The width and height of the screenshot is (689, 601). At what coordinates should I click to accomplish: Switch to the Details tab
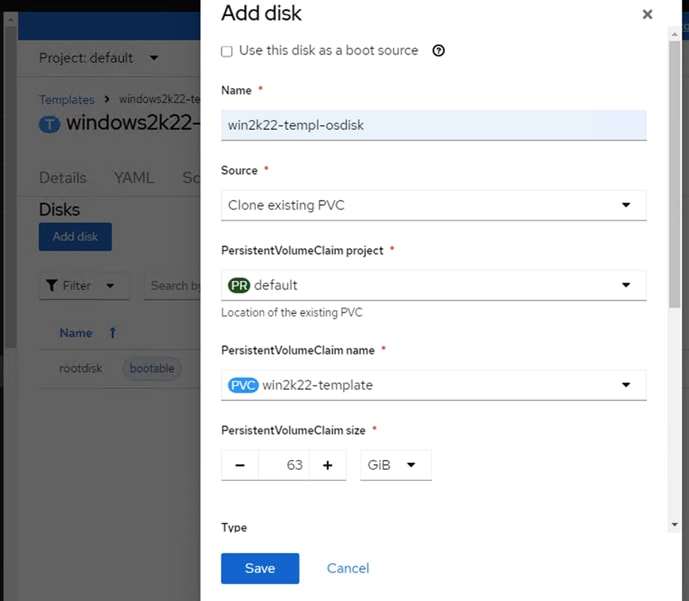tap(63, 177)
